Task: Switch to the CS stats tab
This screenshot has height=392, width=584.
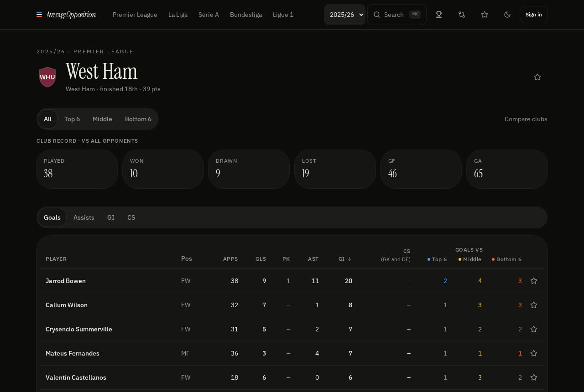Action: point(131,217)
